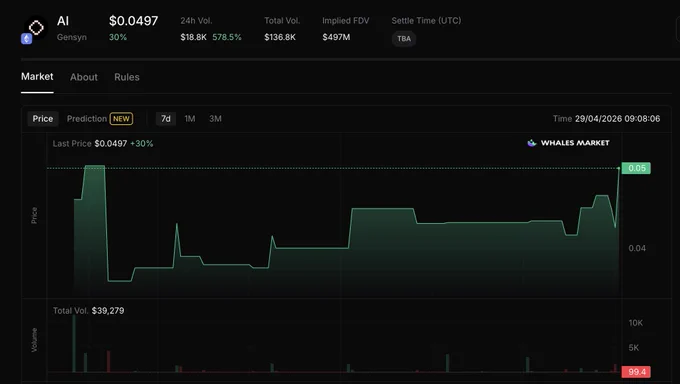Select the 7d time range
The image size is (680, 384).
pos(166,118)
